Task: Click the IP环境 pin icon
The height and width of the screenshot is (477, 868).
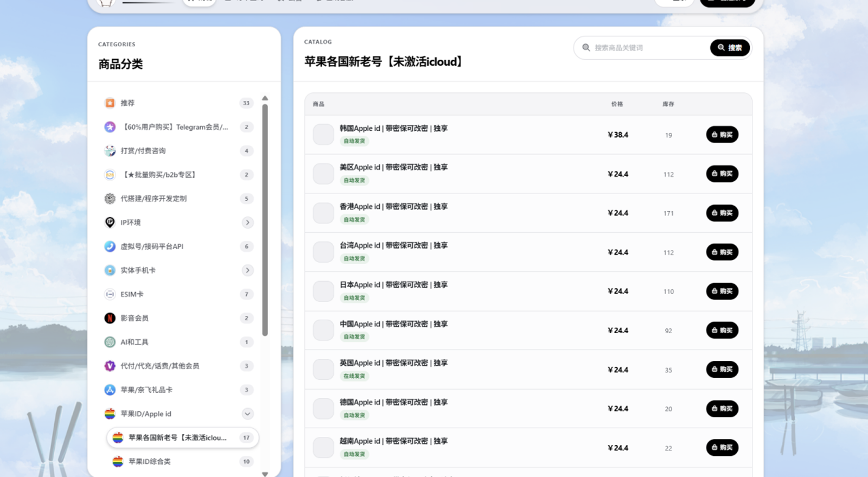Action: pyautogui.click(x=110, y=222)
